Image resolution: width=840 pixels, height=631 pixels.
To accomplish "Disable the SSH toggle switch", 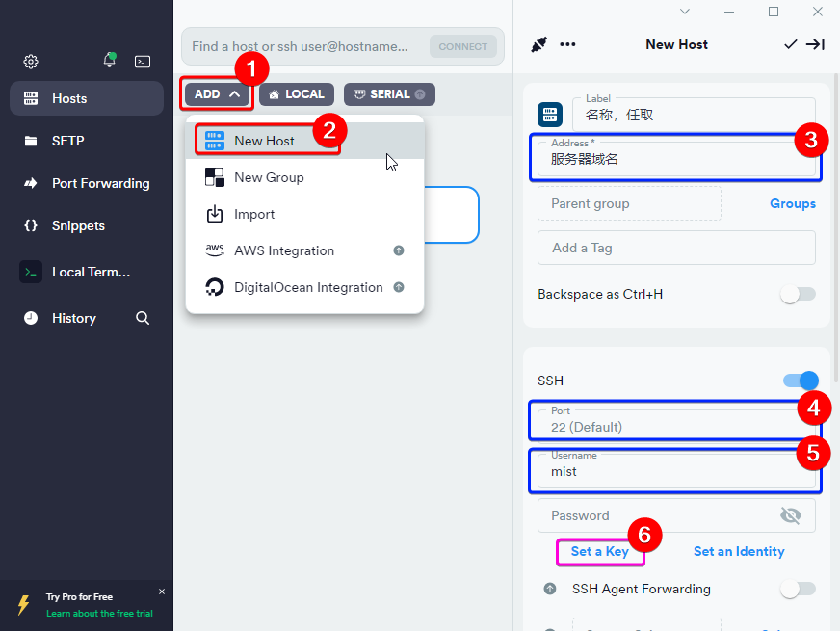I will [x=800, y=381].
